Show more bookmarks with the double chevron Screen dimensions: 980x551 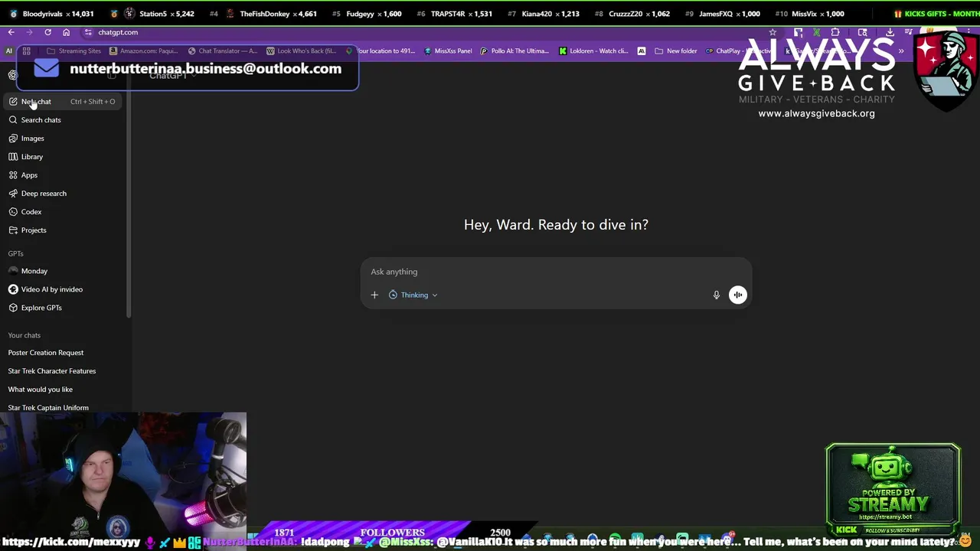(901, 51)
